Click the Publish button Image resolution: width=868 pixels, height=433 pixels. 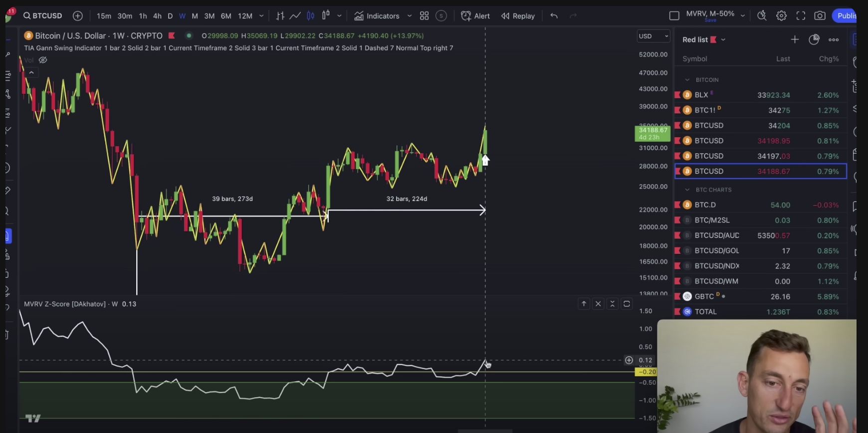point(844,16)
